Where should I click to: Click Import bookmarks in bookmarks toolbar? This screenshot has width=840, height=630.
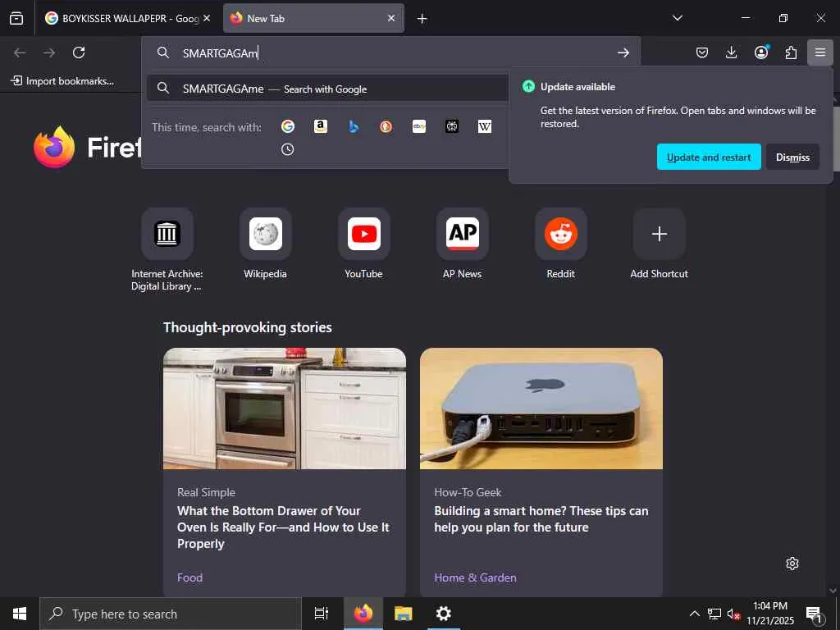coord(62,81)
